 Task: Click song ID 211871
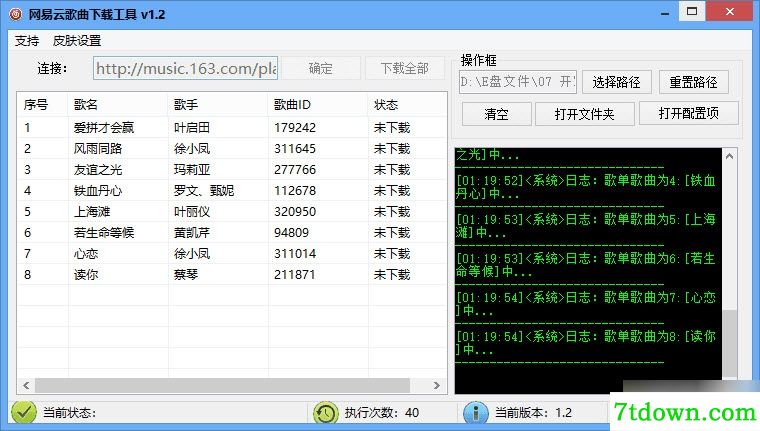tap(295, 274)
